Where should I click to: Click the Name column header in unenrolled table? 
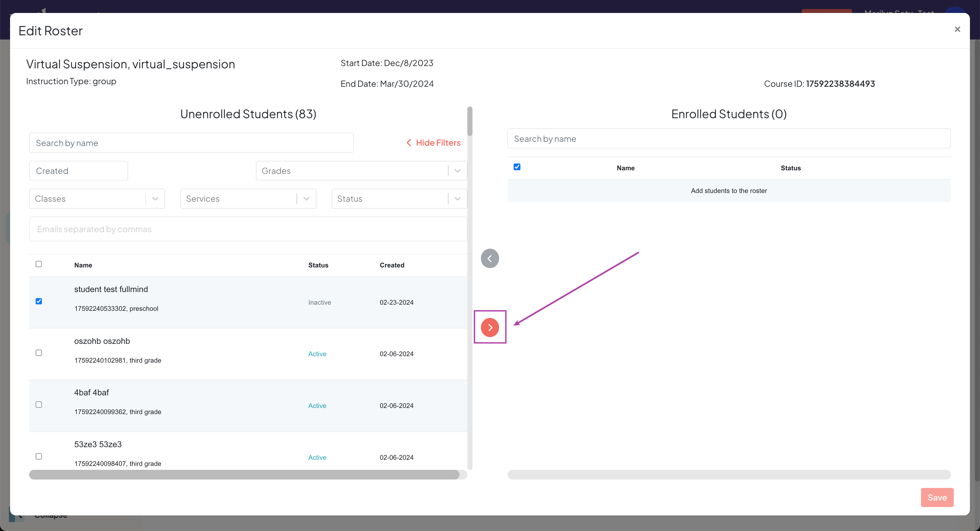click(x=83, y=265)
